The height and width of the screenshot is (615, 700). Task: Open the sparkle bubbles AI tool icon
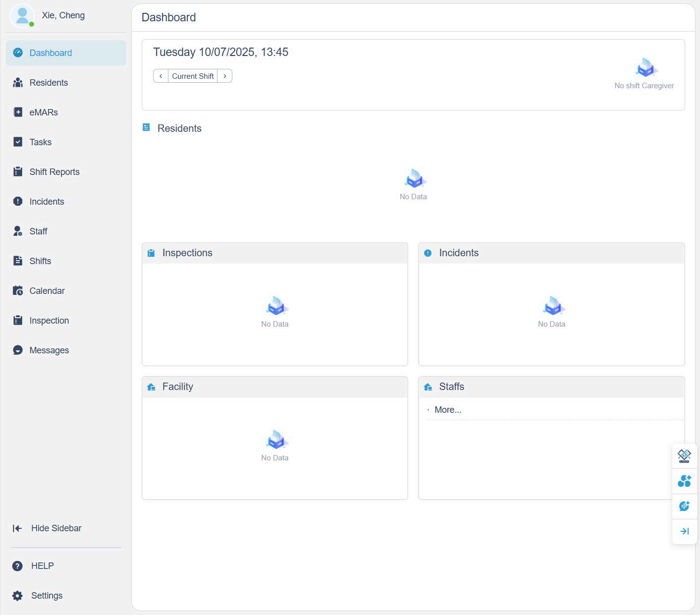[684, 481]
